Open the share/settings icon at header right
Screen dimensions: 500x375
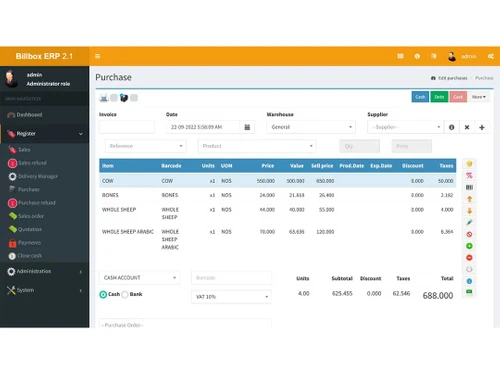click(491, 56)
